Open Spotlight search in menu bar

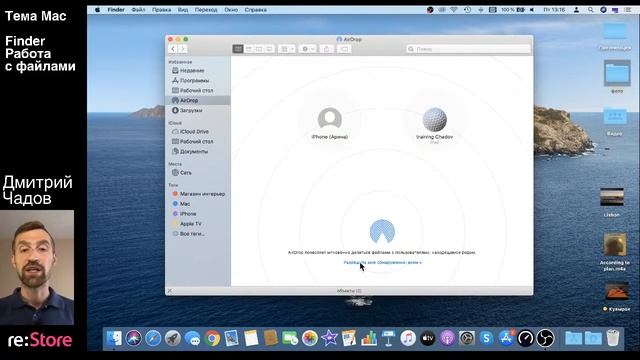(x=590, y=10)
